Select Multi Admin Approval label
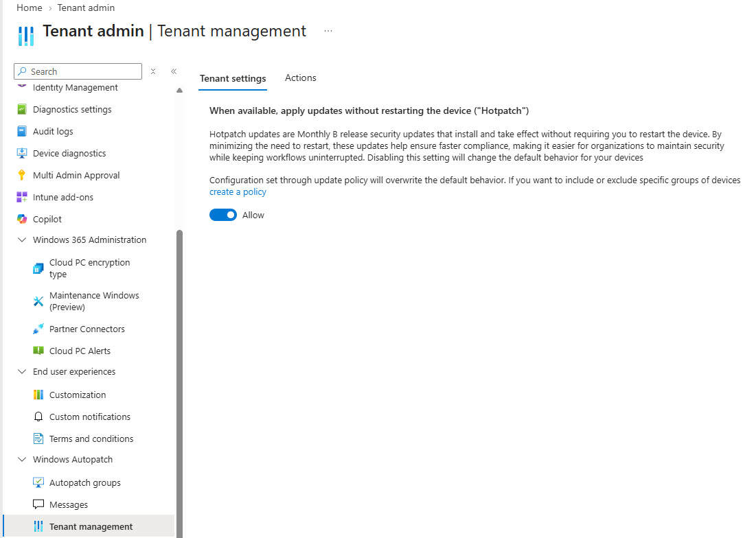The height and width of the screenshot is (538, 756). [x=76, y=175]
